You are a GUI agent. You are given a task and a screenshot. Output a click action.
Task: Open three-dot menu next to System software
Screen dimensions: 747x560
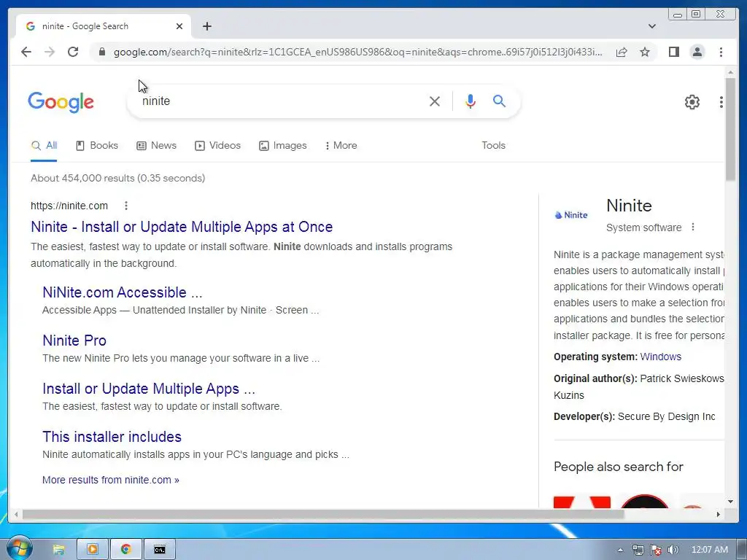(x=693, y=227)
